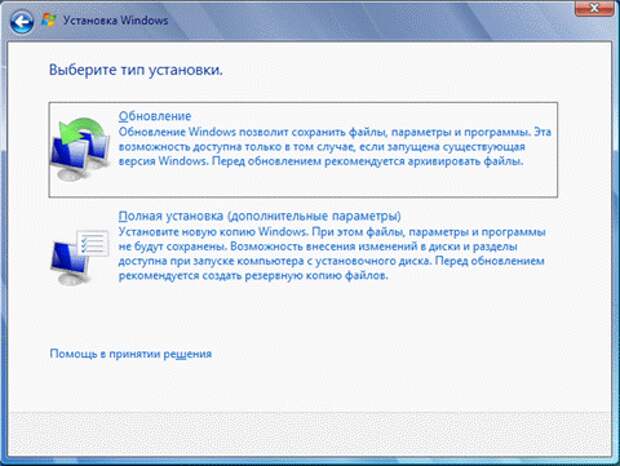
Task: Select the Обновление upgrade computers icon
Action: pyautogui.click(x=81, y=149)
